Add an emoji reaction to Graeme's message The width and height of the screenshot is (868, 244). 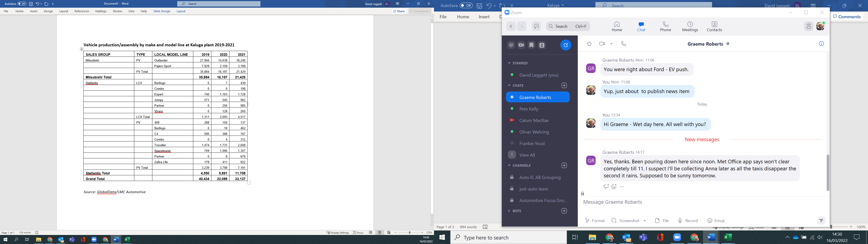pos(614,187)
